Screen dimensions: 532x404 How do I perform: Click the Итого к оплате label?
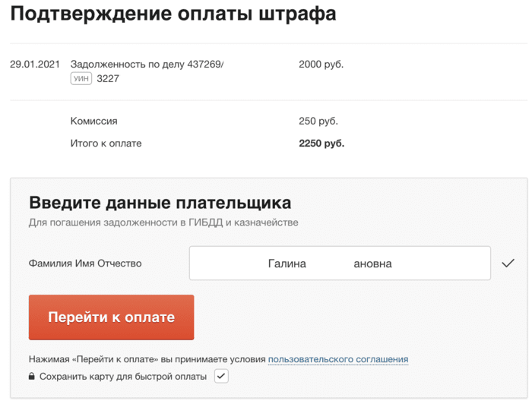tap(106, 143)
